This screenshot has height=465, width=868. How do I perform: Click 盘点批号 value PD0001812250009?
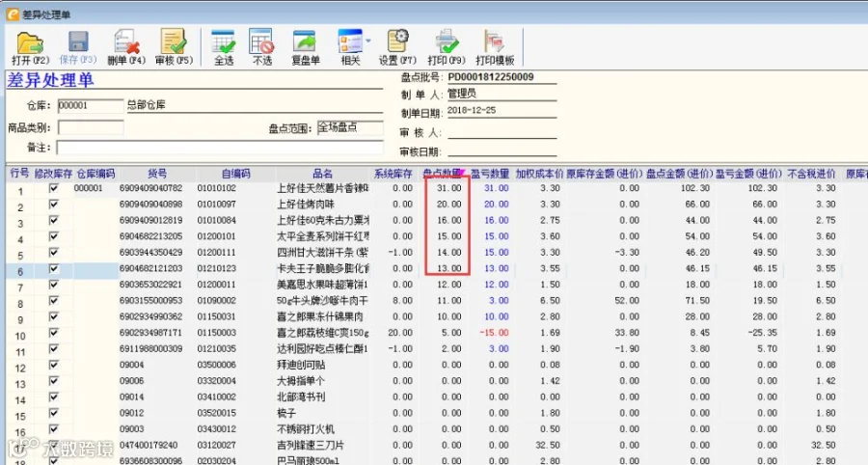[x=491, y=77]
